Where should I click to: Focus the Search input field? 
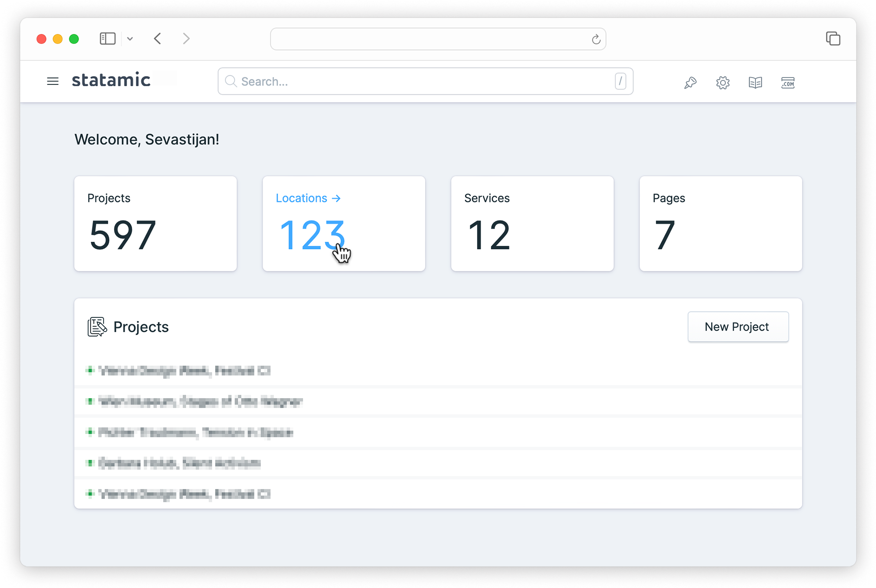click(x=425, y=81)
